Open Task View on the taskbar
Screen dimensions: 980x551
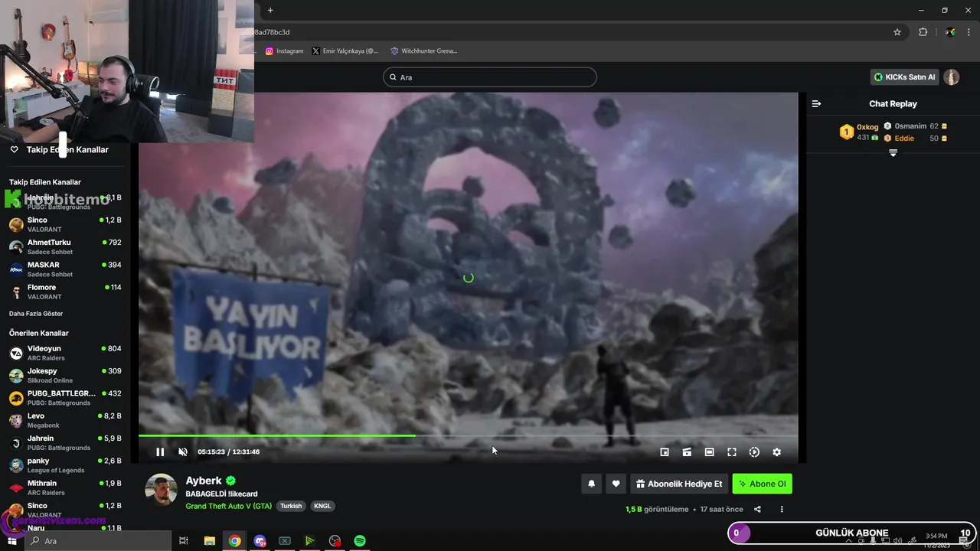click(x=184, y=541)
